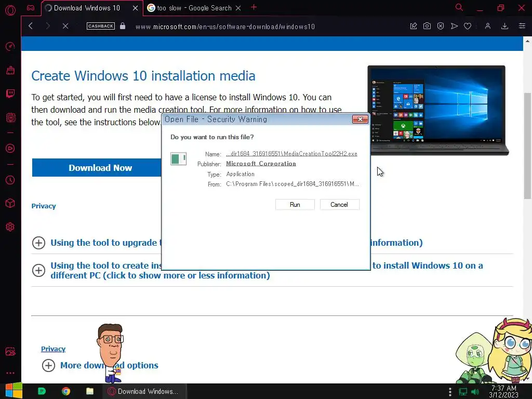
Task: Open the Player icon in sidebar
Action: 10,148
